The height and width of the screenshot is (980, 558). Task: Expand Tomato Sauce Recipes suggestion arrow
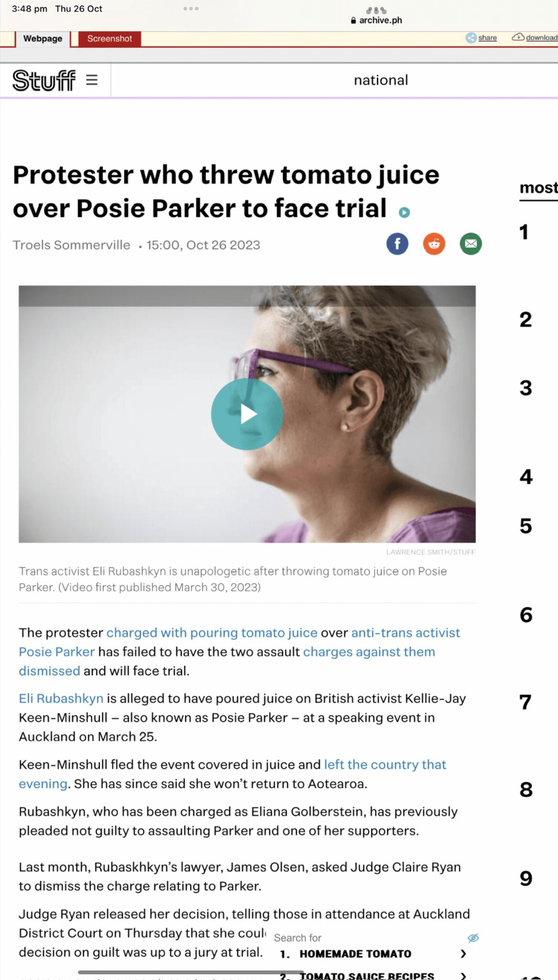pos(463,976)
